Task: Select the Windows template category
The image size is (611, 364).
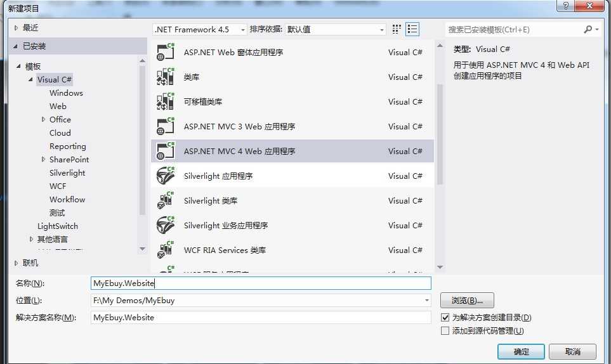Action: tap(66, 93)
